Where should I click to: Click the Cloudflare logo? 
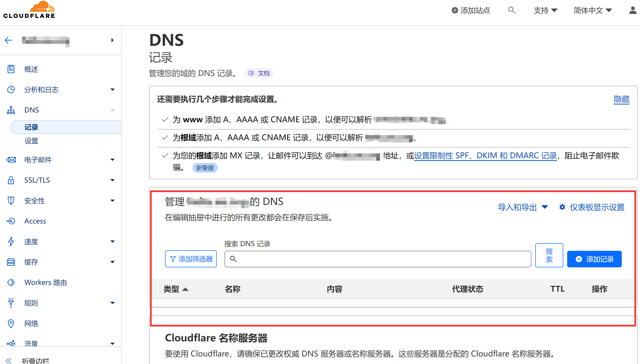click(29, 10)
